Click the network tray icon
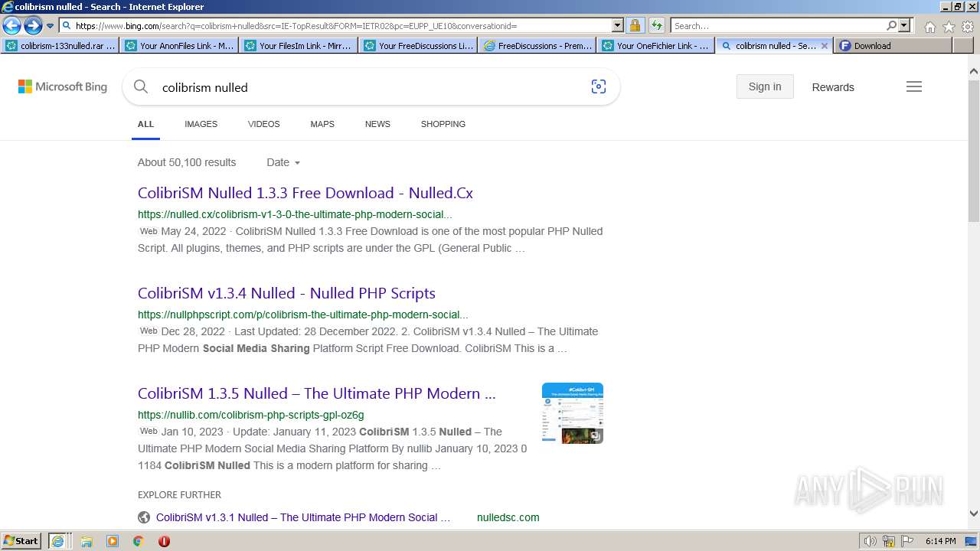Image resolution: width=980 pixels, height=551 pixels. click(889, 541)
